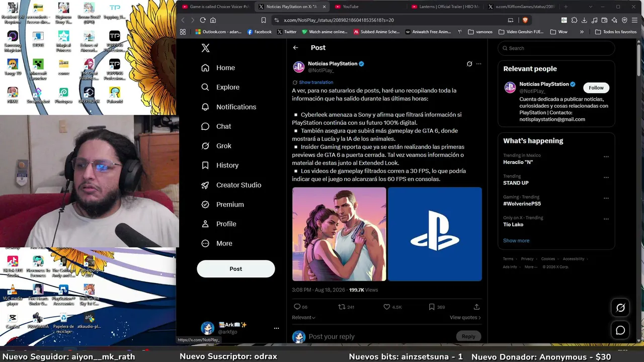Image resolution: width=644 pixels, height=362 pixels.
Task: Open Explore in X sidebar
Action: click(220, 87)
